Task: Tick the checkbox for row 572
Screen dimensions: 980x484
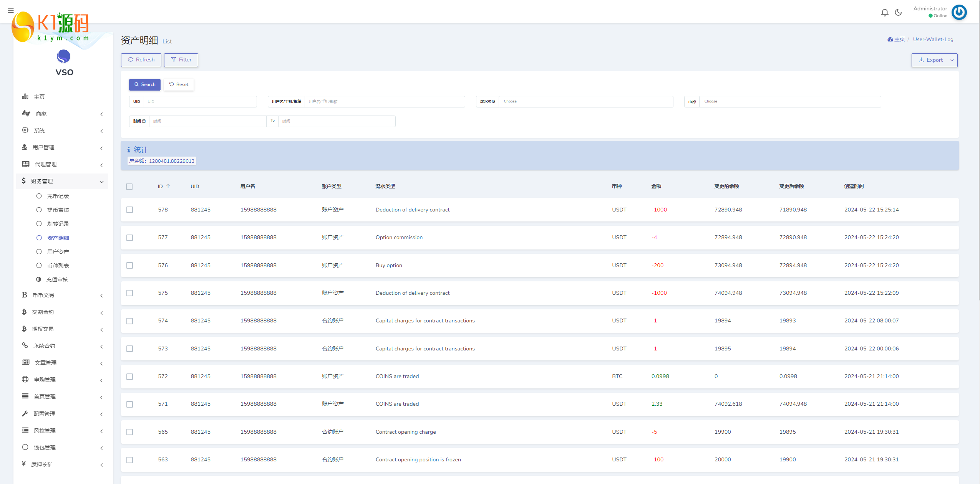Action: click(x=129, y=377)
